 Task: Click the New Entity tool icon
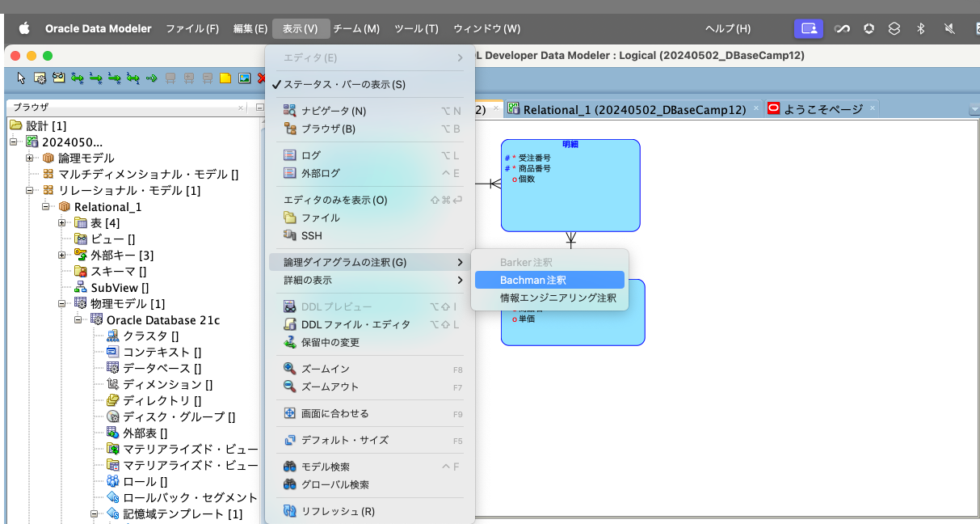pyautogui.click(x=40, y=78)
